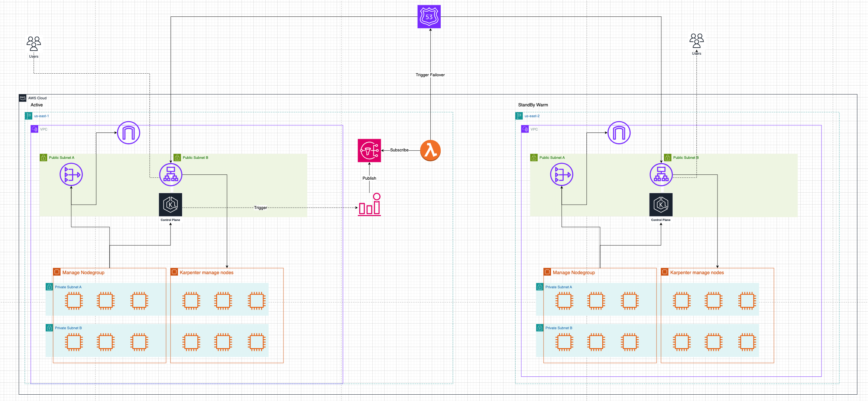The width and height of the screenshot is (868, 401).
Task: Select the Users icon on the left
Action: (34, 44)
